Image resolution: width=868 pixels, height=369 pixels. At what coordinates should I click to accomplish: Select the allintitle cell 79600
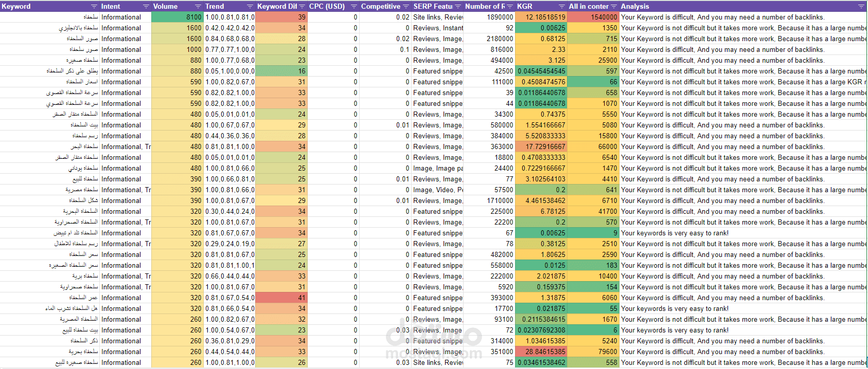tap(593, 352)
